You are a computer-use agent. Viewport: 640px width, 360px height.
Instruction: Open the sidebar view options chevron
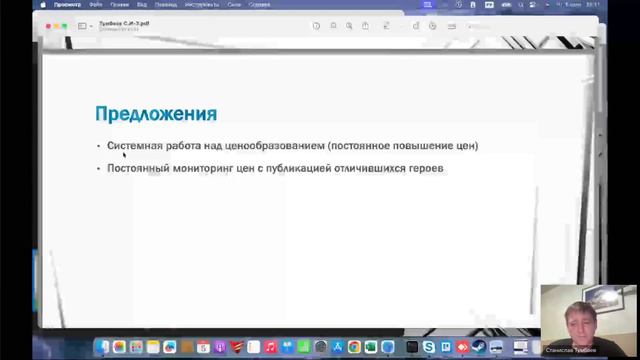[x=91, y=27]
